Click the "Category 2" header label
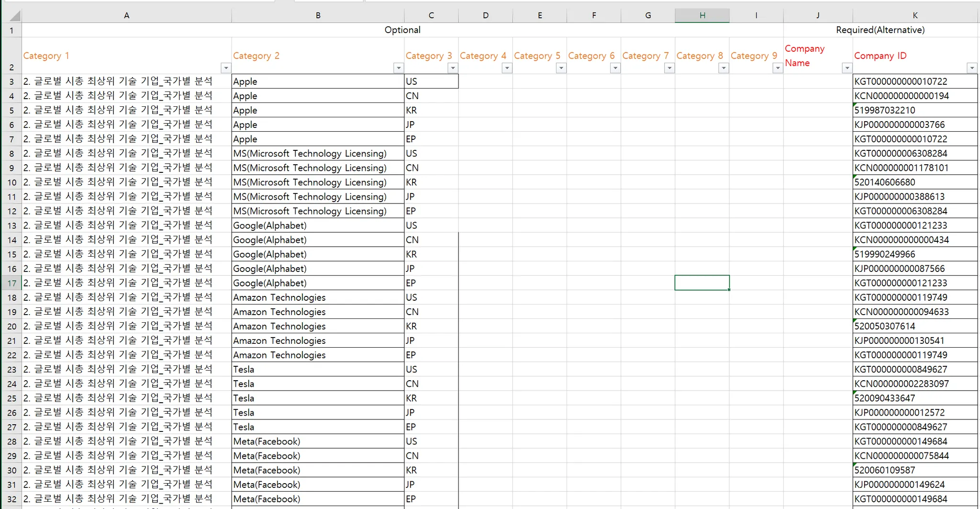Screen dimensions: 980x509 click(x=256, y=56)
